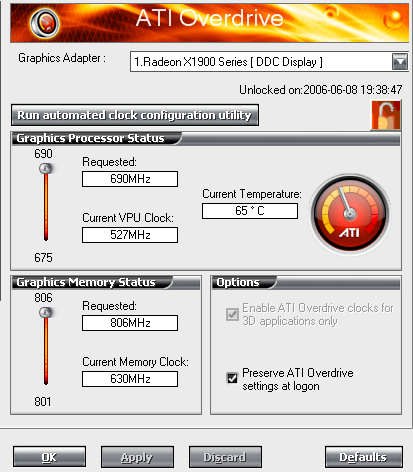Click the Requested 690MHz GPU field
Screen dimensions: 413x472
click(130, 179)
